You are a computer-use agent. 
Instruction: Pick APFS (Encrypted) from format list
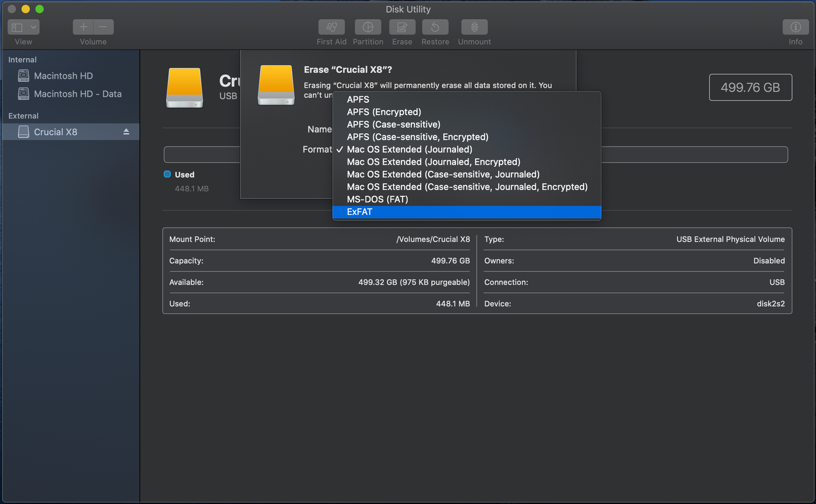[384, 111]
